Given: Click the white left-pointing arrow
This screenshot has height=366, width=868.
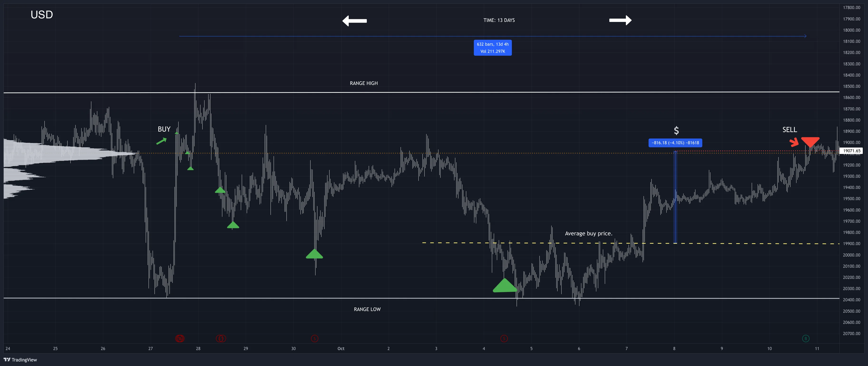Looking at the screenshot, I should [x=354, y=21].
